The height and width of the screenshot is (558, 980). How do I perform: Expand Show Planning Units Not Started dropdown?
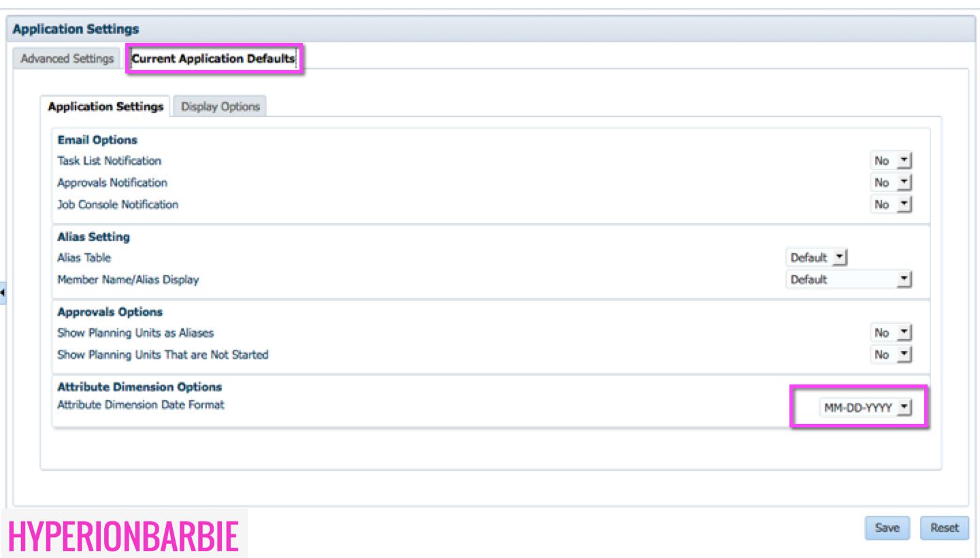(891, 355)
